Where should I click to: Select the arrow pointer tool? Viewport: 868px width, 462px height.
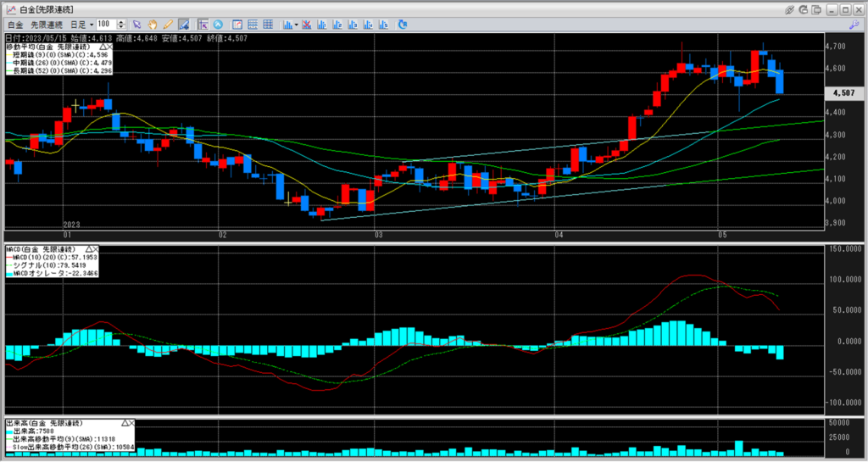[x=137, y=25]
